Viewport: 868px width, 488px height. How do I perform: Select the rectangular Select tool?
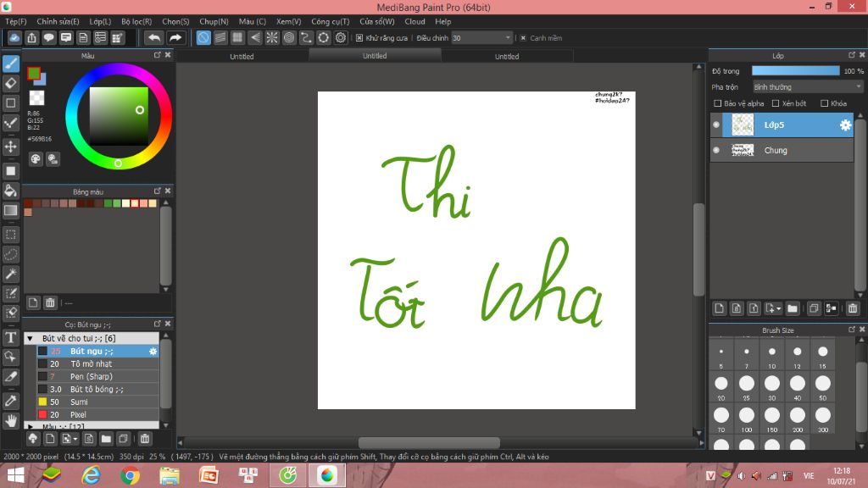(10, 235)
